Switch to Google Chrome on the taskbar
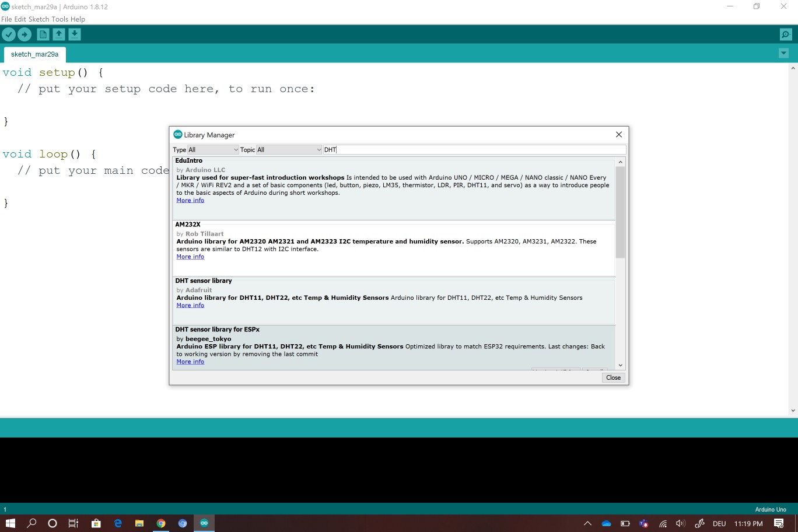 tap(161, 523)
